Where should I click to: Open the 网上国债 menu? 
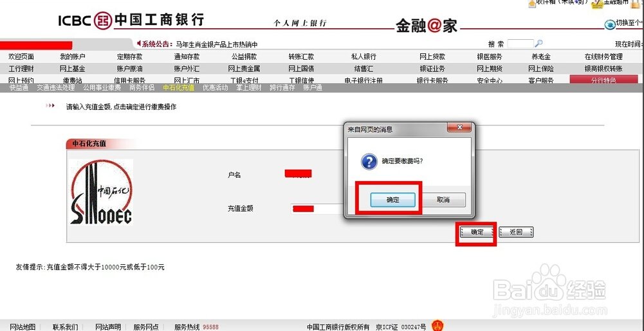pyautogui.click(x=301, y=69)
